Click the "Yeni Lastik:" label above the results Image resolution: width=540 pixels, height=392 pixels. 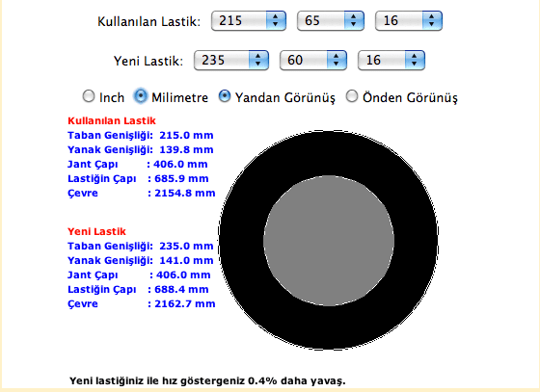[x=148, y=61]
